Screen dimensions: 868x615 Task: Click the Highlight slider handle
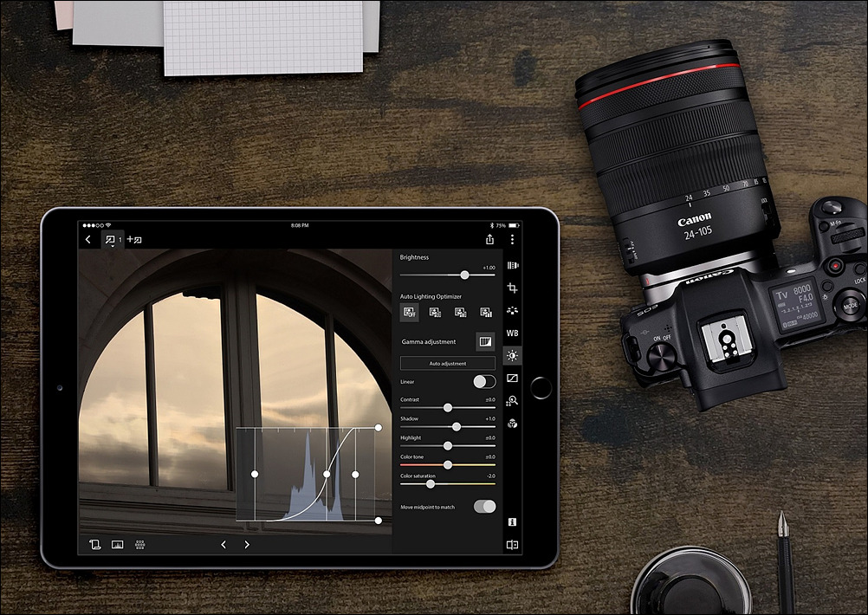coord(448,445)
